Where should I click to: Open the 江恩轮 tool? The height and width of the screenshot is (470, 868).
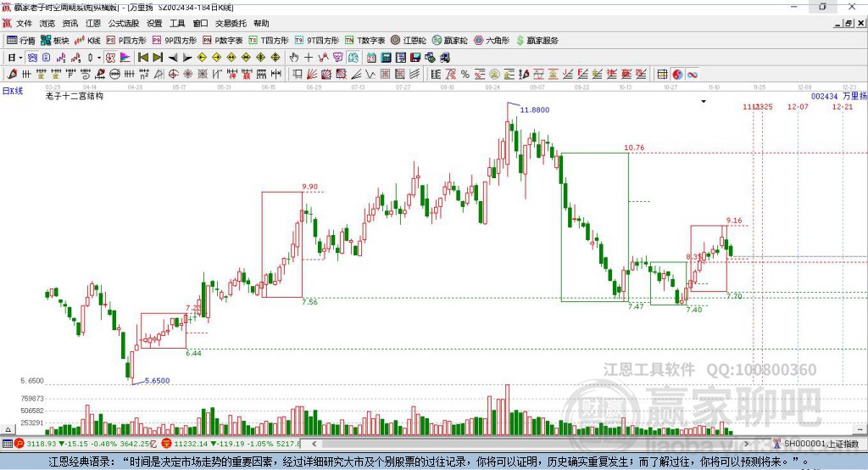tap(409, 41)
